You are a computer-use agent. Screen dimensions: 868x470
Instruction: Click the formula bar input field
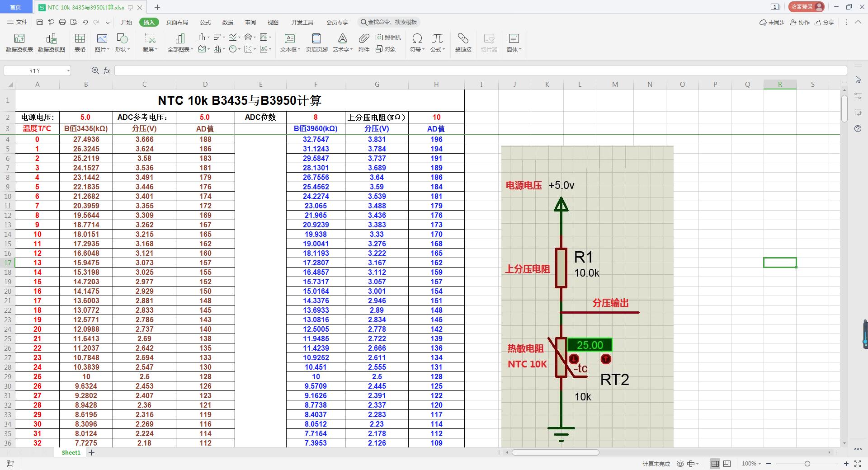click(x=480, y=70)
